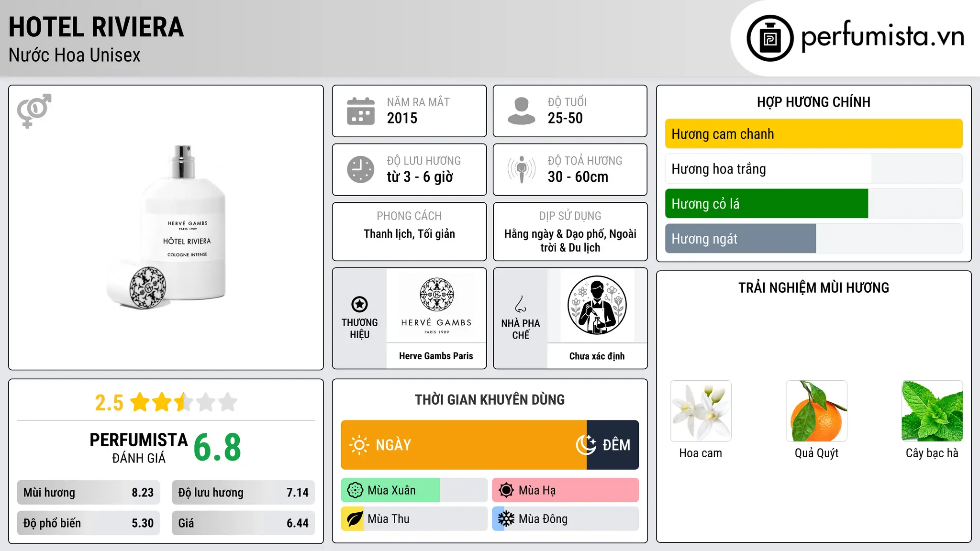This screenshot has width=980, height=551.
Task: Click the age range value 25-50
Action: pyautogui.click(x=565, y=118)
